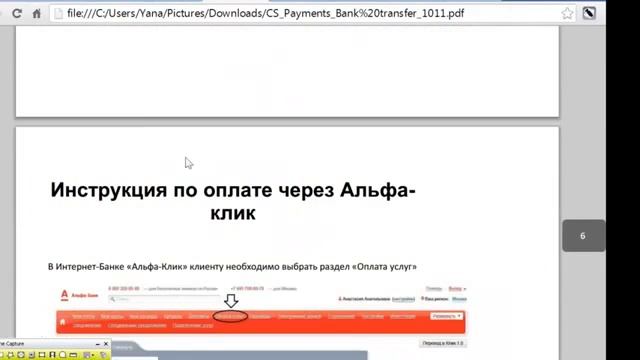Click the browser Home icon
Screen dimensions: 640x360
click(37, 13)
